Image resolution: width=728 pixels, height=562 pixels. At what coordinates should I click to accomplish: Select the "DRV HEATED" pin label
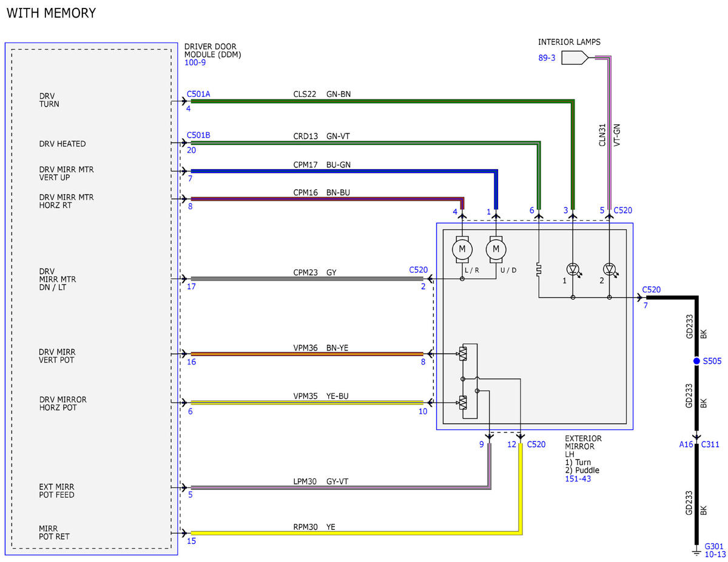tap(62, 144)
